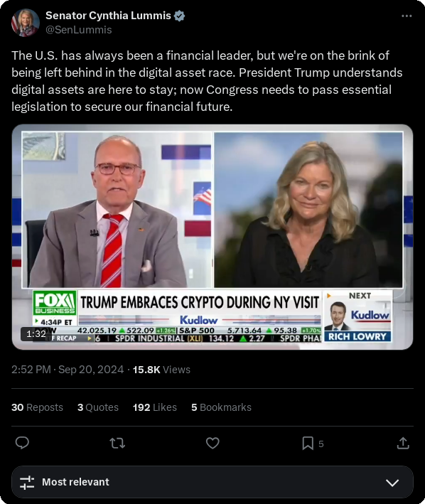
Task: Play the Fox Business video thumbnail
Action: pyautogui.click(x=212, y=237)
